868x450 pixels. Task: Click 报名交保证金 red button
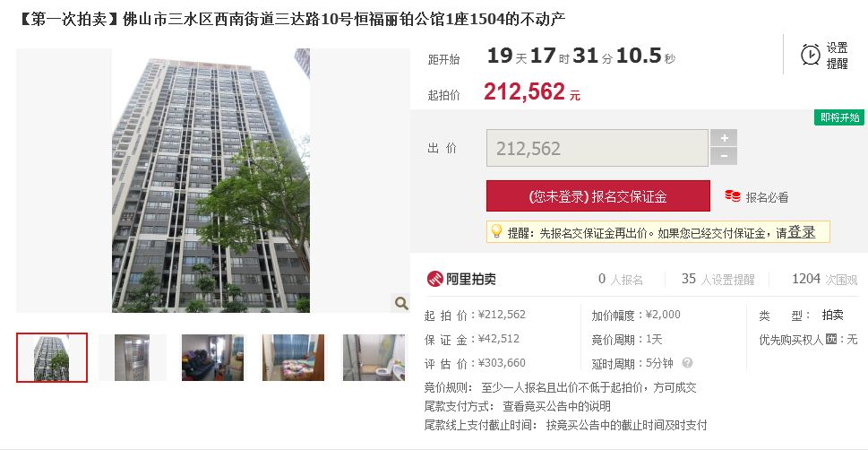coord(597,196)
